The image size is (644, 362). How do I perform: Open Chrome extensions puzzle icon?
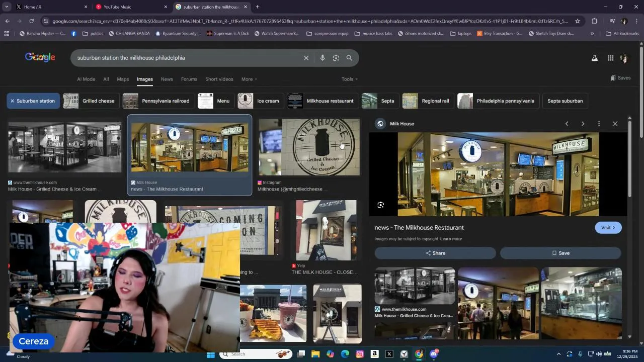(x=595, y=21)
